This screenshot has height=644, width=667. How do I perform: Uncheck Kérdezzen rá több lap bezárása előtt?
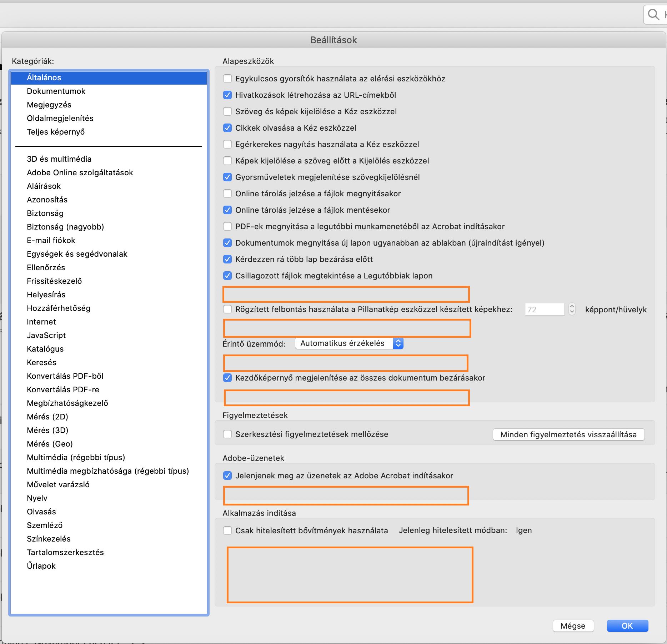click(227, 259)
